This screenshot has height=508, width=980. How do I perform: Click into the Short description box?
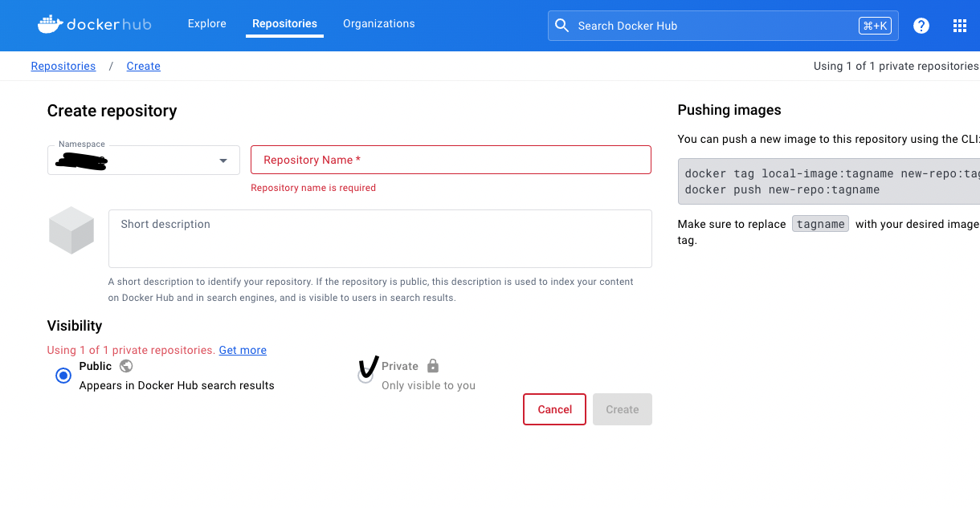pos(380,238)
